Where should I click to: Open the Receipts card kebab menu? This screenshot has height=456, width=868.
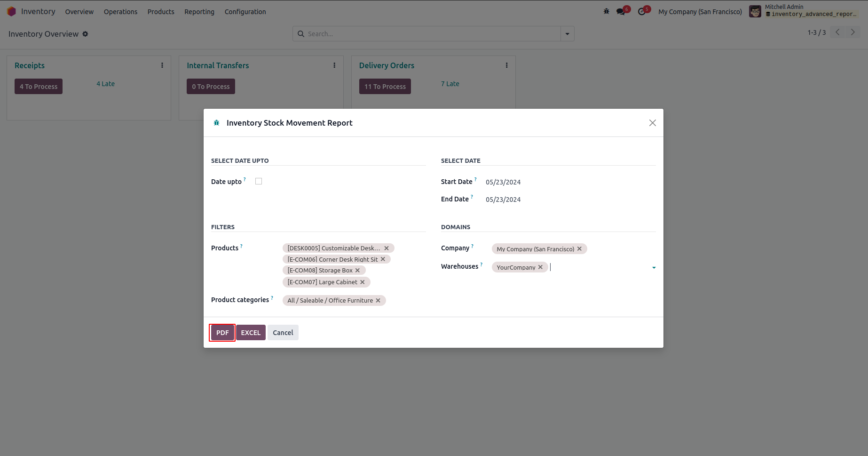tap(162, 65)
